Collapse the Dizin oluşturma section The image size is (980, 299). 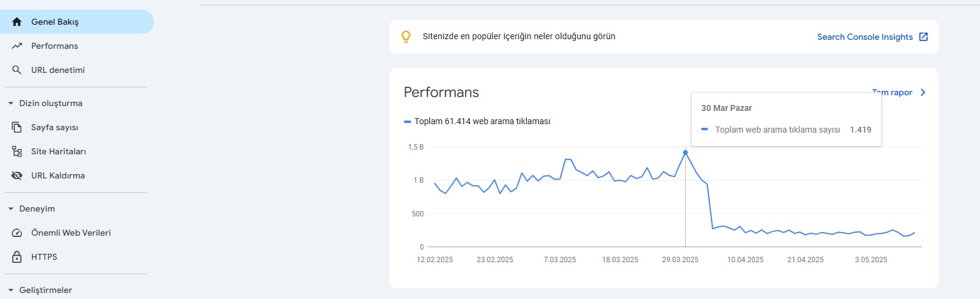[x=11, y=103]
